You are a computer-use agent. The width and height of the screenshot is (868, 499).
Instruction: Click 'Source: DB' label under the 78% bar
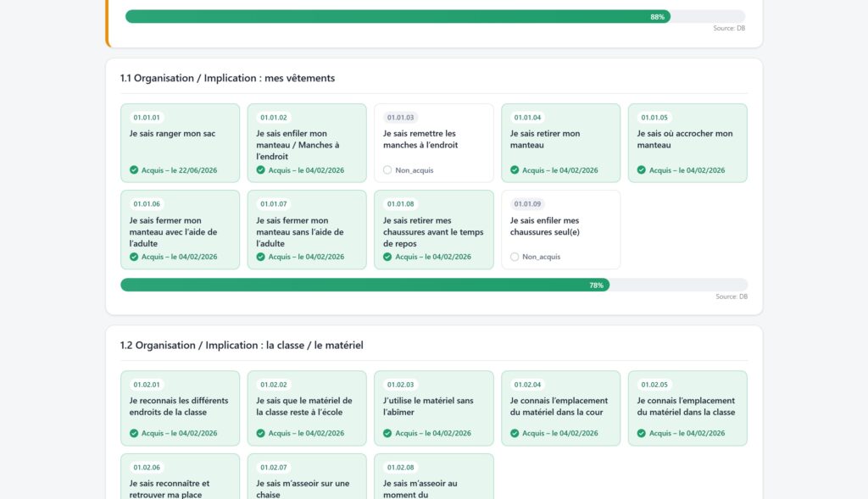pyautogui.click(x=732, y=297)
